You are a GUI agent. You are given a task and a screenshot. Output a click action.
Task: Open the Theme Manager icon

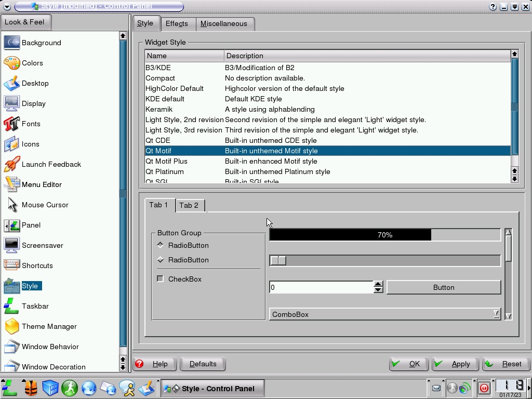(x=11, y=326)
